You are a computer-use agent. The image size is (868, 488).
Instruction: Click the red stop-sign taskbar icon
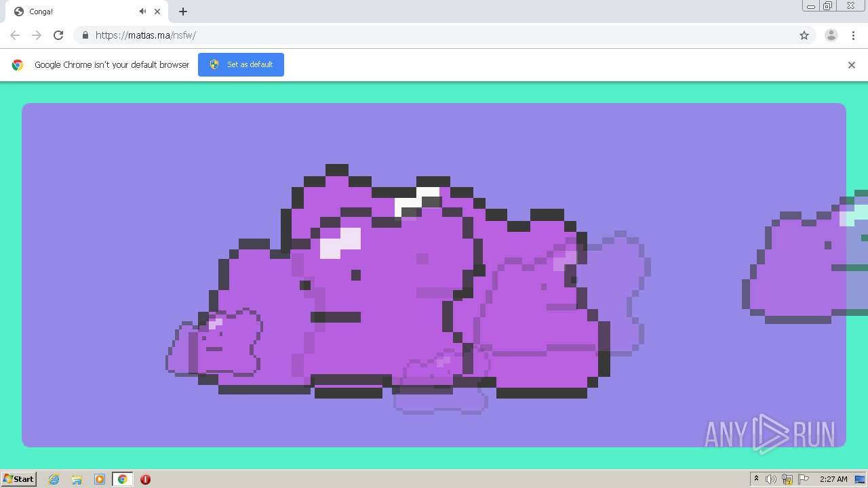pyautogui.click(x=145, y=479)
